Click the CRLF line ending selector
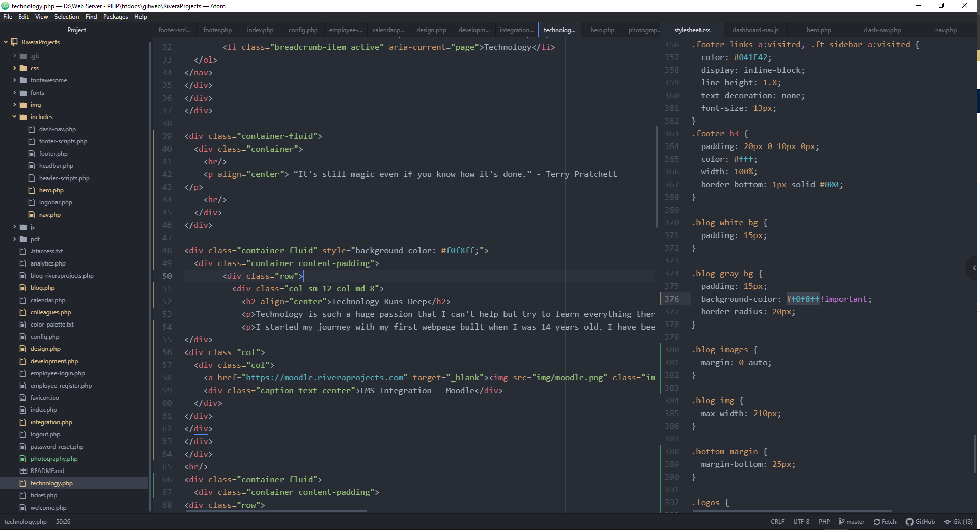980x530 pixels. pos(777,522)
